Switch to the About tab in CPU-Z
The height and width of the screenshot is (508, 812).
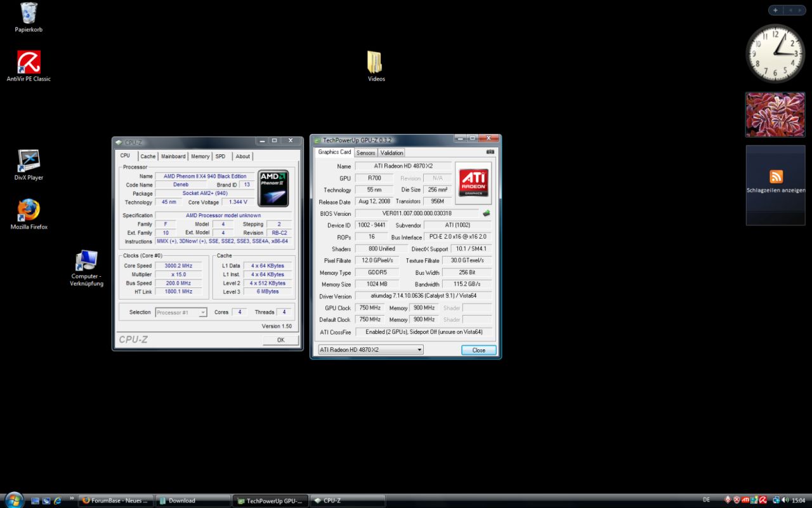pyautogui.click(x=243, y=156)
